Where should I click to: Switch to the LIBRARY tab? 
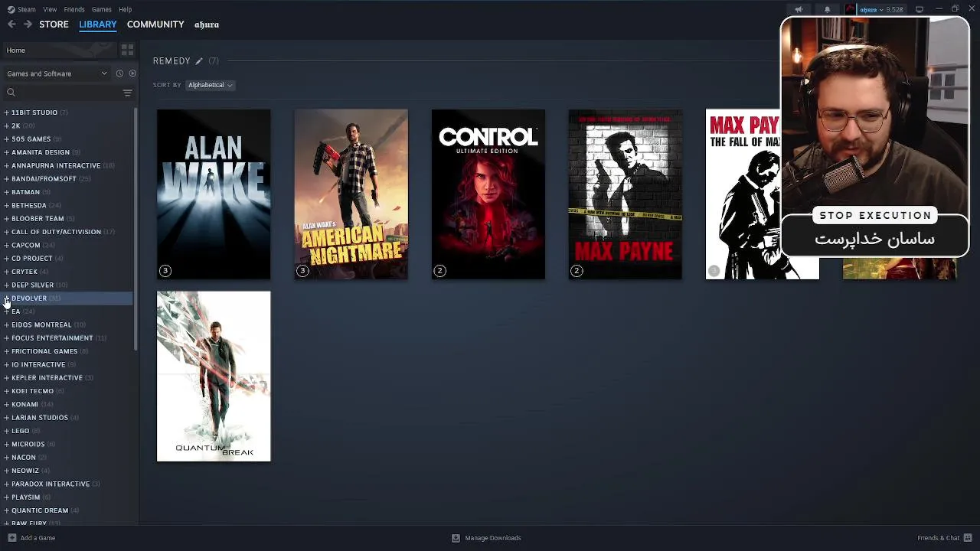click(x=98, y=24)
